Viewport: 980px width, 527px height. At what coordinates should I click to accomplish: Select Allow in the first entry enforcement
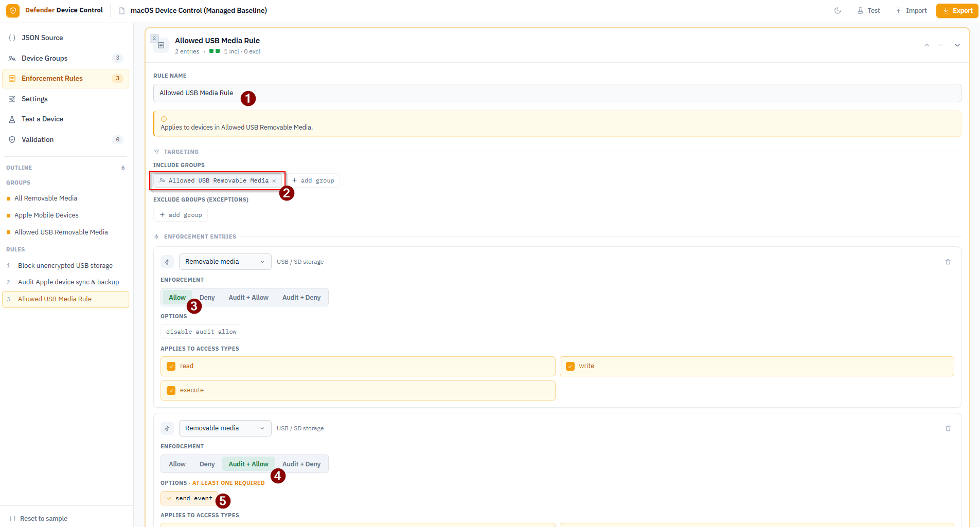click(x=177, y=298)
